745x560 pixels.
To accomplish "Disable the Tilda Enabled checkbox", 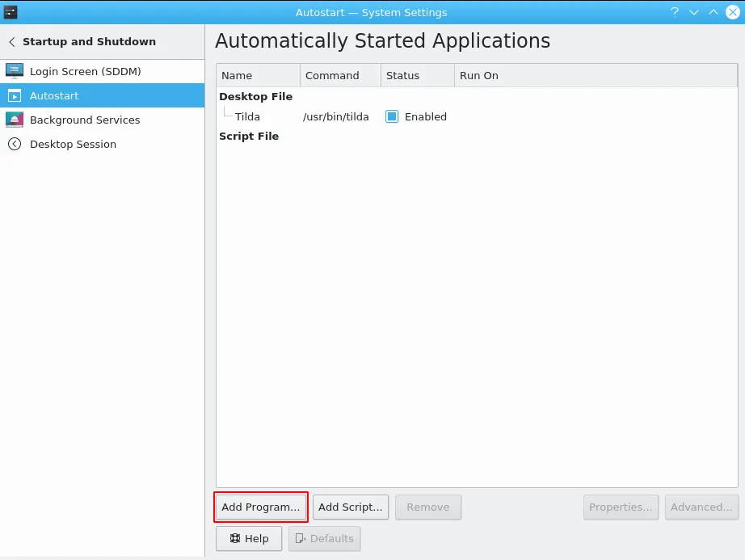I will 392,116.
